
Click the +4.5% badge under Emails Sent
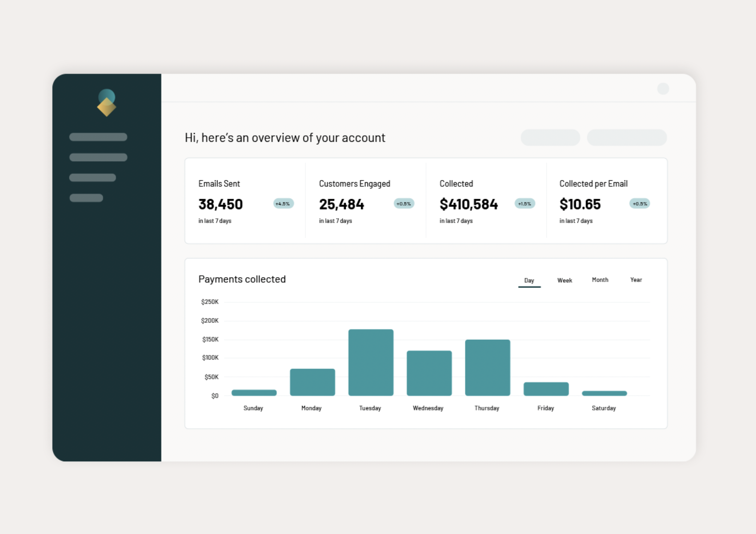(x=283, y=204)
